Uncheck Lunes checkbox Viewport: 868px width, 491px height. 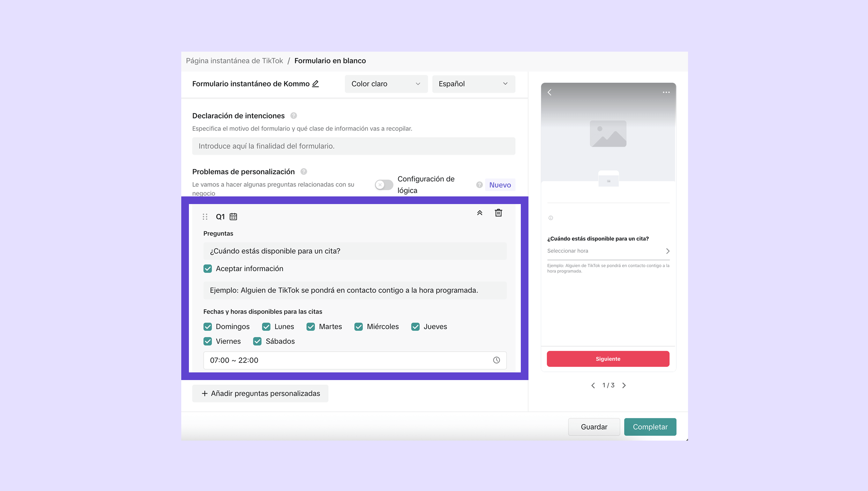266,327
